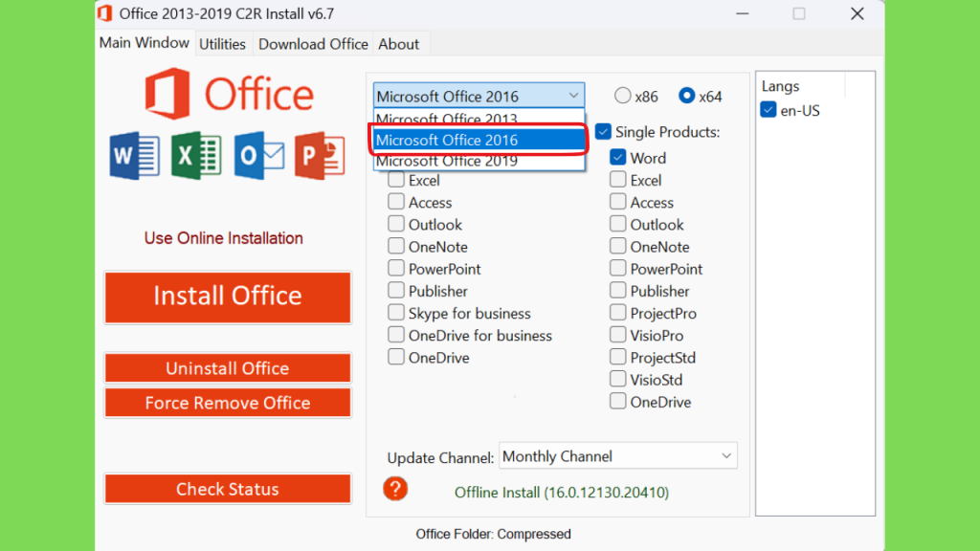Enable the ProjectStd checkbox

617,358
